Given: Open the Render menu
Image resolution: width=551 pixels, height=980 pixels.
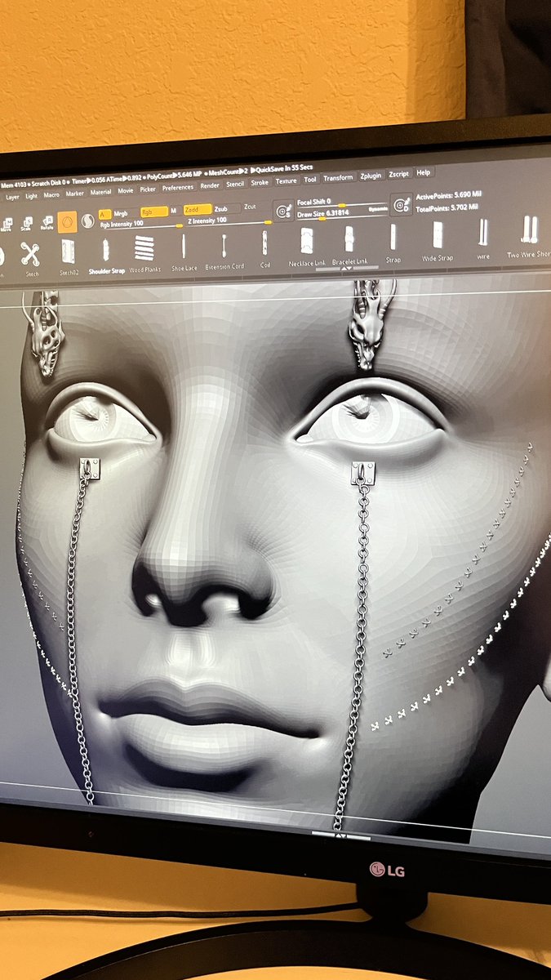Looking at the screenshot, I should (210, 186).
